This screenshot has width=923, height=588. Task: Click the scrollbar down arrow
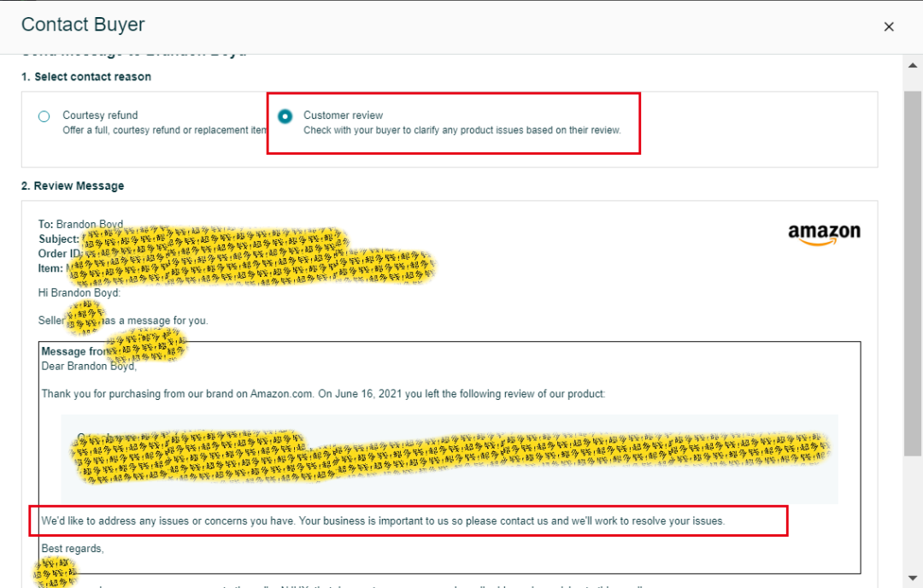click(913, 578)
